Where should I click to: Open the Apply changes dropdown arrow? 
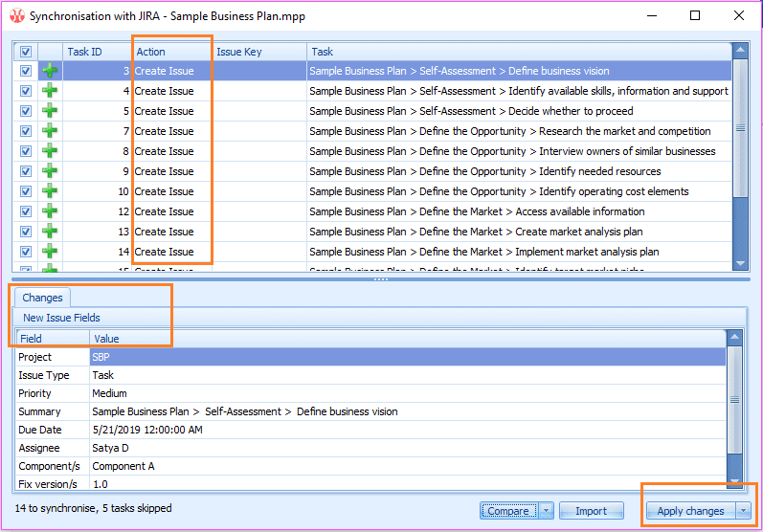(x=744, y=511)
